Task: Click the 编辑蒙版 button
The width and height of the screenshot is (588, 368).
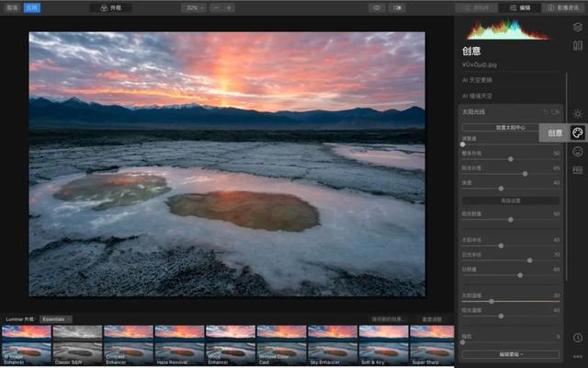Action: [511, 353]
